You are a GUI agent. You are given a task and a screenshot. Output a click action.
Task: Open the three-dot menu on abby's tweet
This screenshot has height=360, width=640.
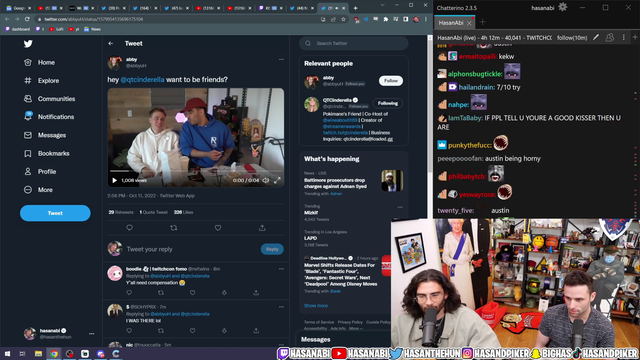(x=281, y=60)
